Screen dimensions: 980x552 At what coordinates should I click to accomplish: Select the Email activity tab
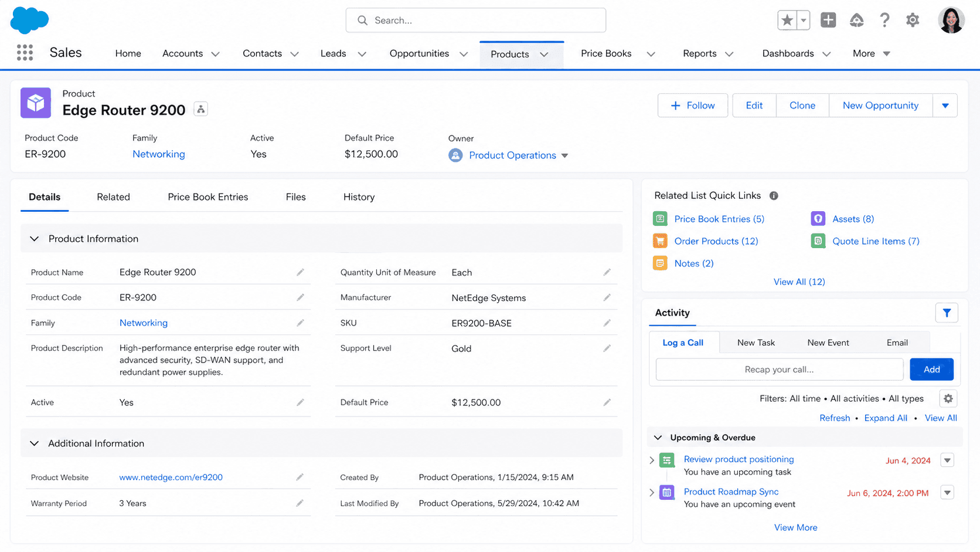pos(897,343)
